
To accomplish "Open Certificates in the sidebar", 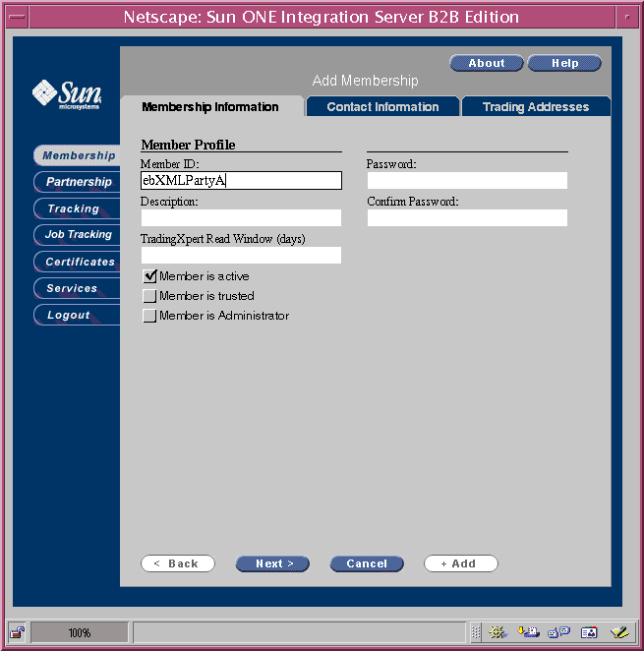I will (78, 262).
